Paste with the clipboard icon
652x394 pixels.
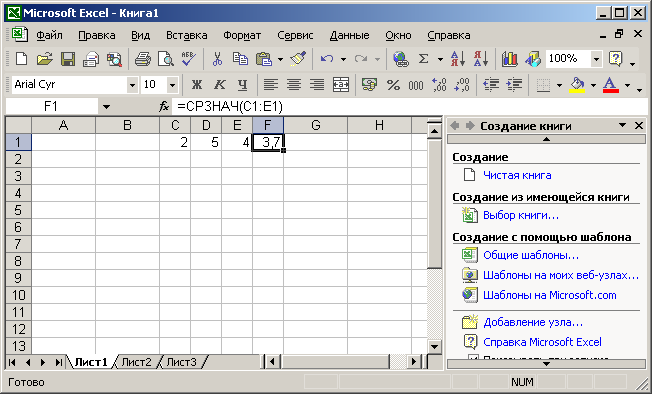point(264,59)
